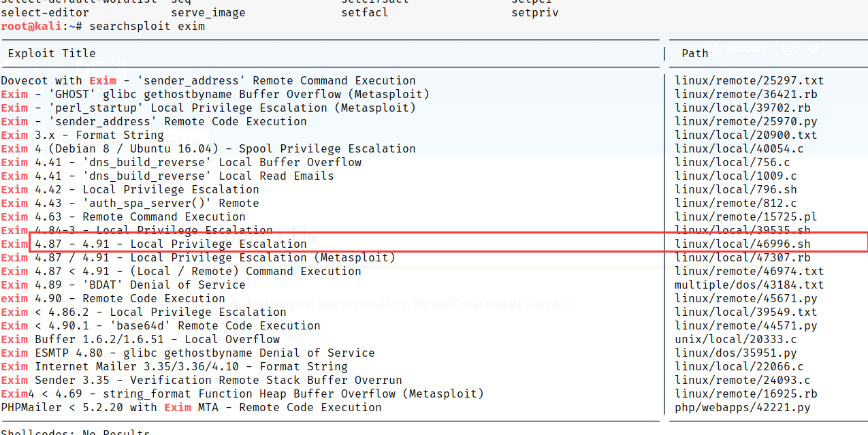This screenshot has width=868, height=435.
Task: Click path linux/local/40054.c
Action: 739,148
